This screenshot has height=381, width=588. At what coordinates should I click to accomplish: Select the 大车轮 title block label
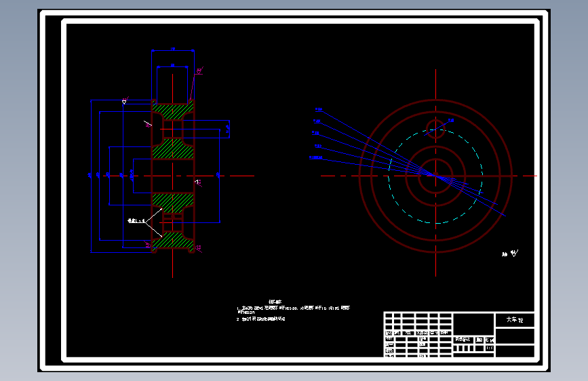[515, 320]
